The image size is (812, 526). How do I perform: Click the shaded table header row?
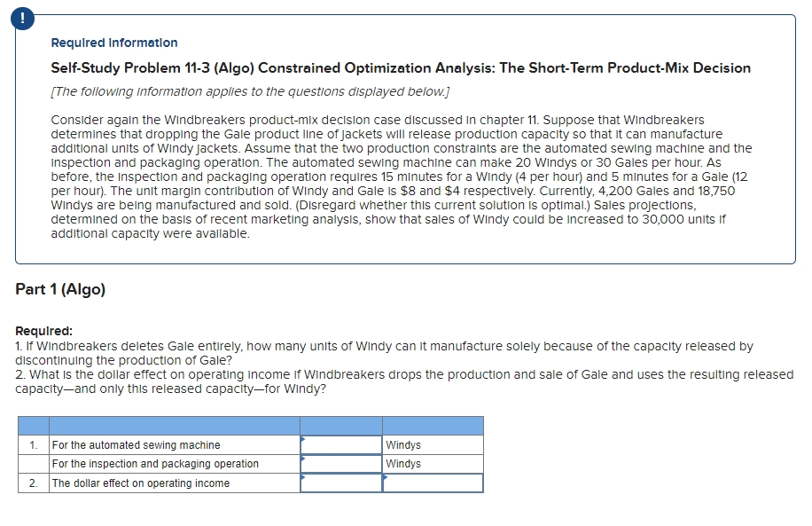click(x=248, y=425)
